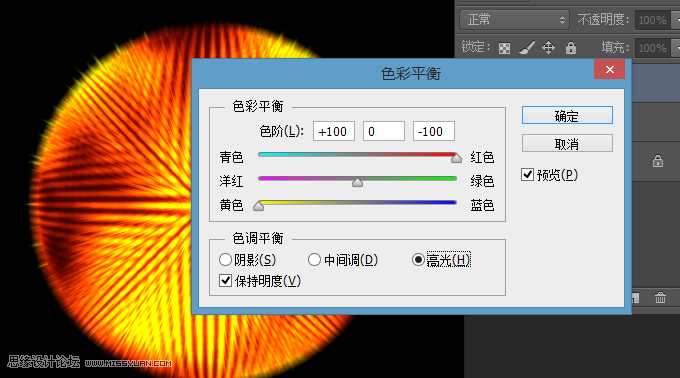Close the 色彩平衡 dialog

pyautogui.click(x=609, y=69)
